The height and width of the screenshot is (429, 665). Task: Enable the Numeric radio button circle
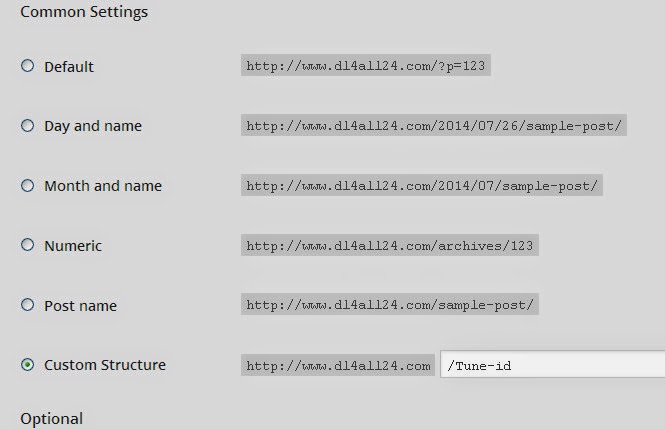27,245
